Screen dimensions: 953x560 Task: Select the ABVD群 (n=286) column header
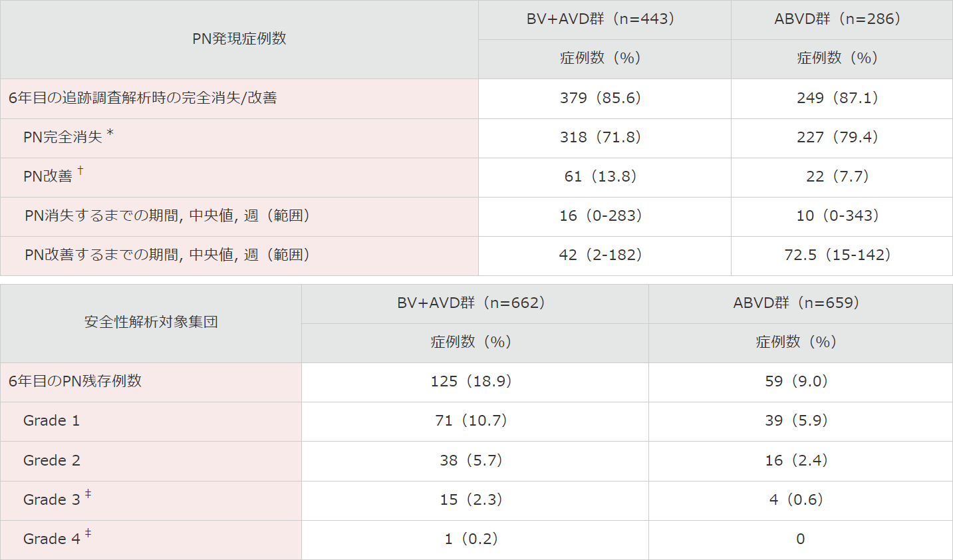click(x=841, y=20)
